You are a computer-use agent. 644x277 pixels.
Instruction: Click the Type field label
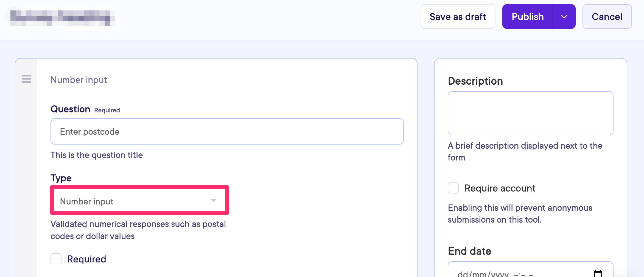tap(61, 178)
